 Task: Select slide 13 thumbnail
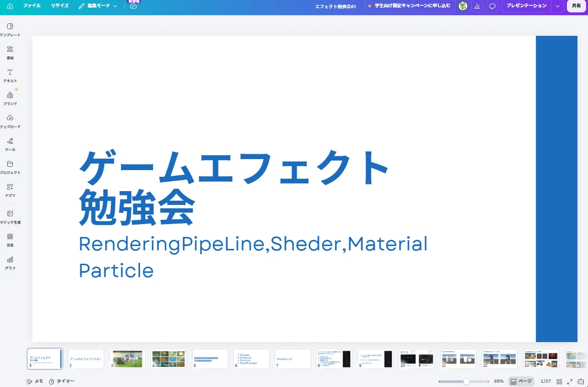[x=541, y=358]
